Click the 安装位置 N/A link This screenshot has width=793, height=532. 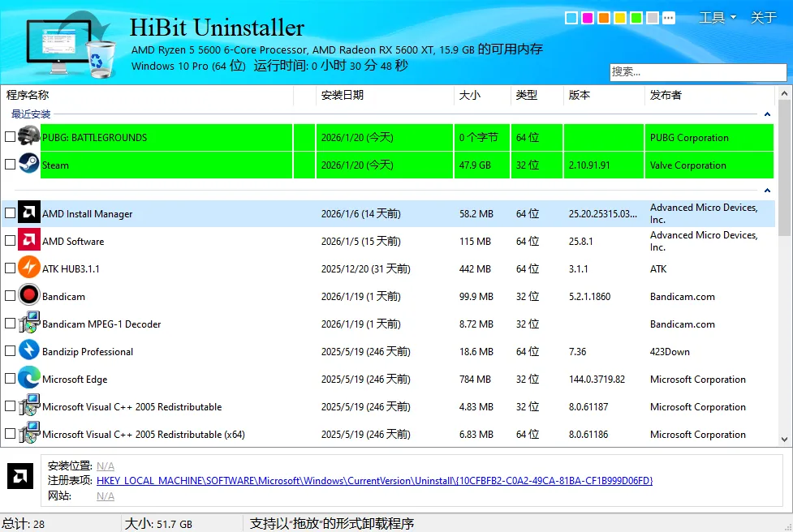click(x=106, y=466)
